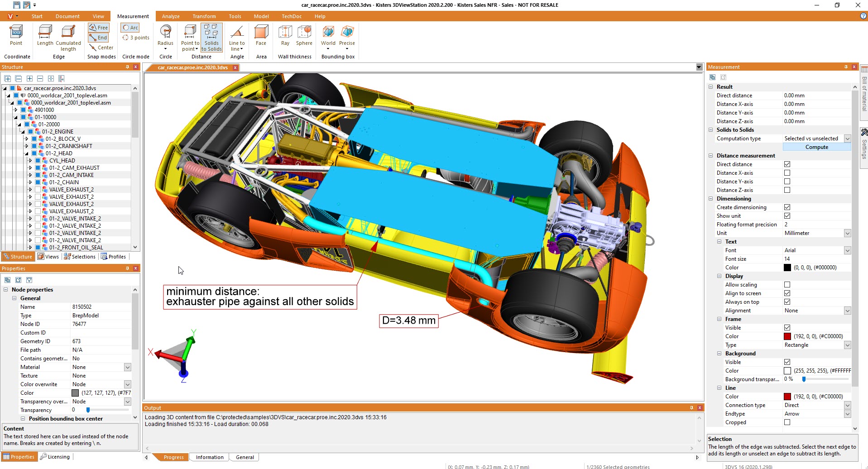Open Material dropdown in Properties
This screenshot has height=469, width=868.
127,367
